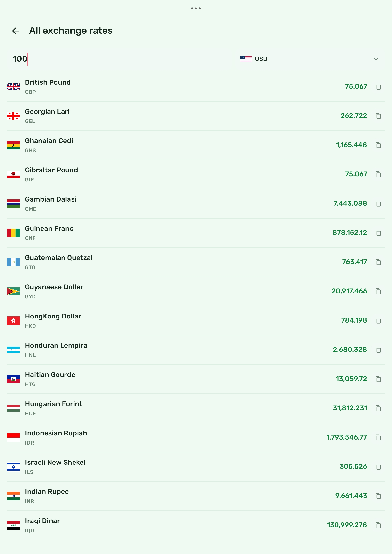
Task: Open the Honduran Lempira row
Action: tap(196, 350)
